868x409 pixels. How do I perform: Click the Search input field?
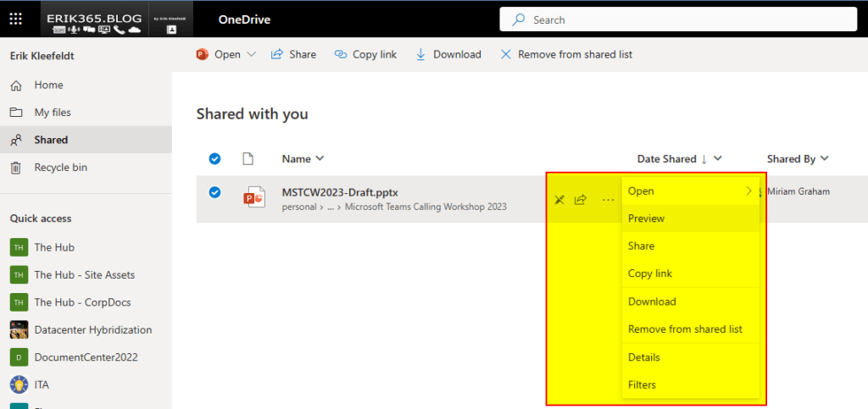[x=678, y=19]
